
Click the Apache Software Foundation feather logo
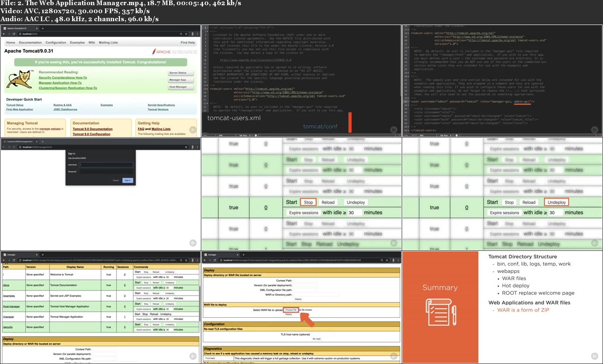[x=174, y=52]
